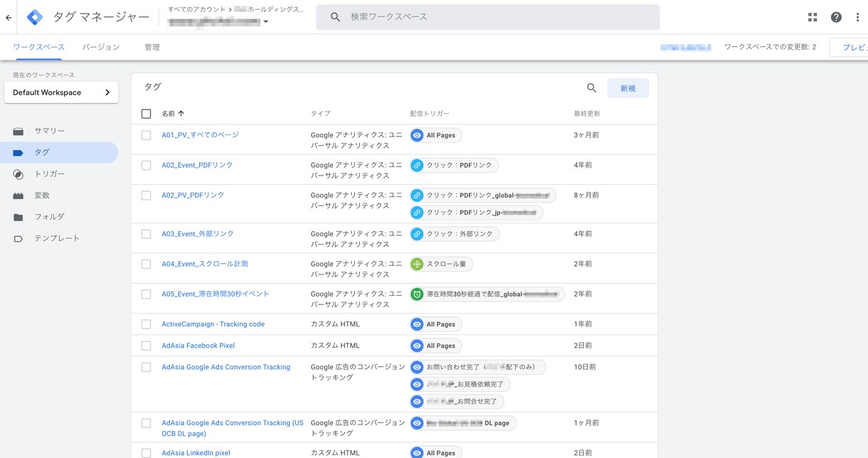Click the 配信トリガー column header
This screenshot has width=868, height=458.
pos(430,114)
